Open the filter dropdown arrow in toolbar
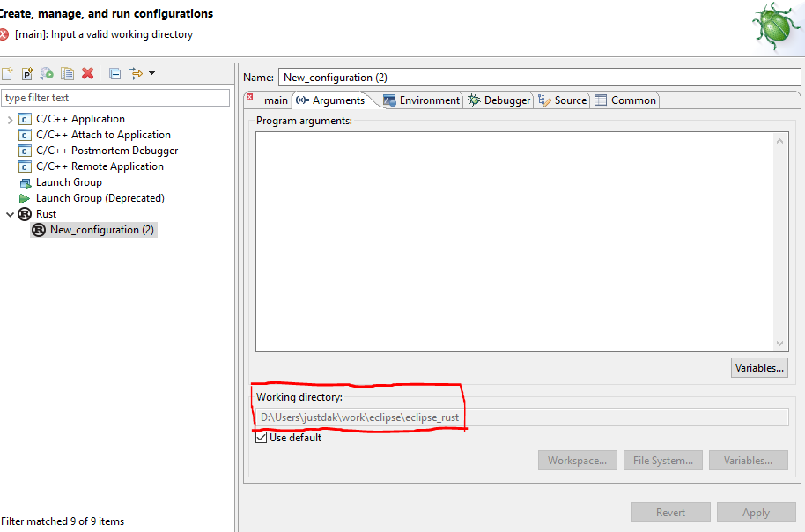The width and height of the screenshot is (805, 532). (150, 73)
